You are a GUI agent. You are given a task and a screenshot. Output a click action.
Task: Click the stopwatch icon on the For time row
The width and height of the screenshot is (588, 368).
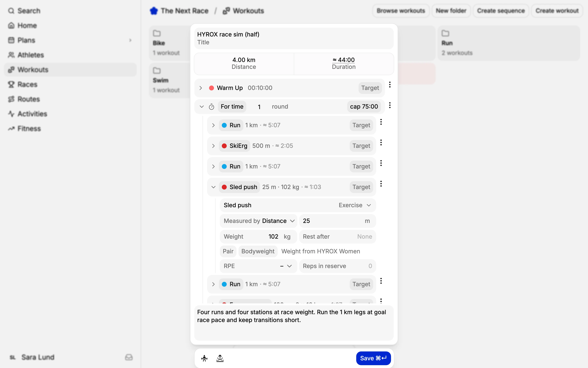click(211, 107)
